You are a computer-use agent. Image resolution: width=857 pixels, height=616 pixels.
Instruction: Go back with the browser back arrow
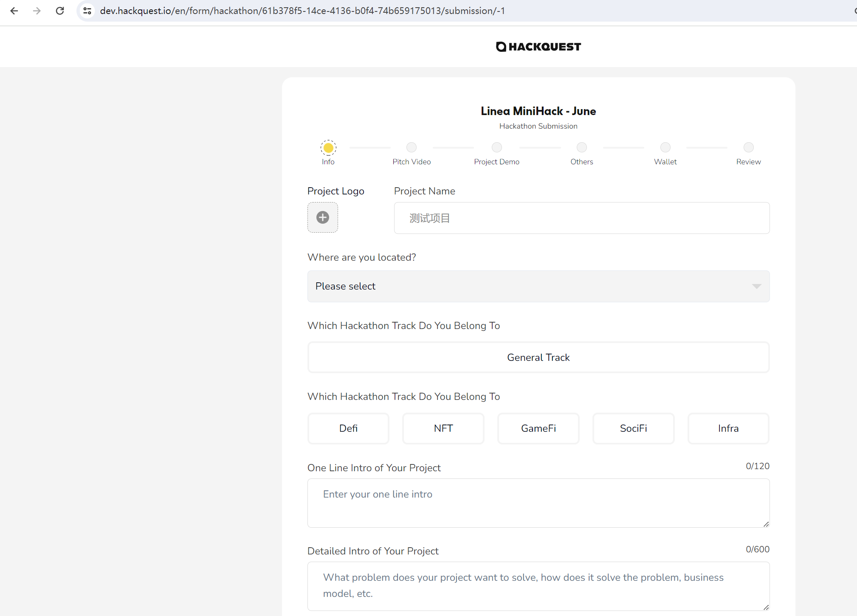tap(14, 11)
